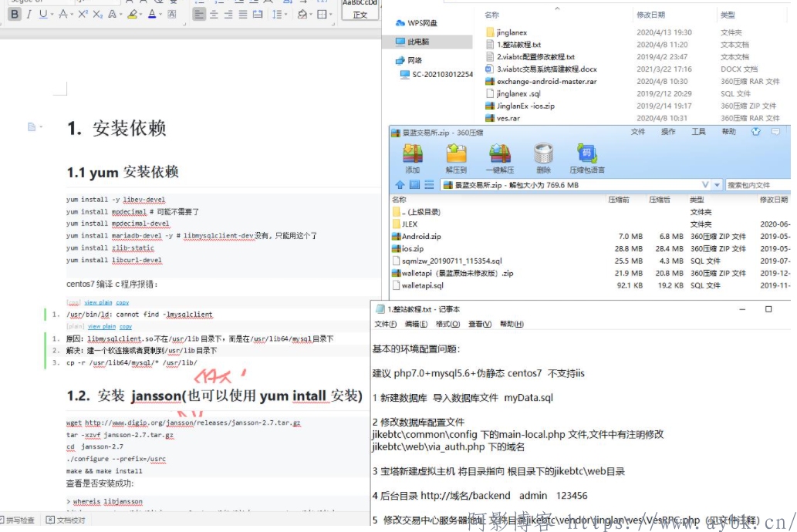Apply strikethrough to the selected text
This screenshot has width=797, height=532.
[x=63, y=14]
